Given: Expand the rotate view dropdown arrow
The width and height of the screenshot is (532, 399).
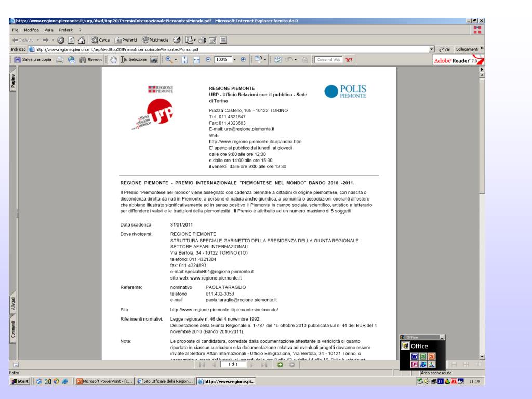Looking at the screenshot, I should 265,60.
